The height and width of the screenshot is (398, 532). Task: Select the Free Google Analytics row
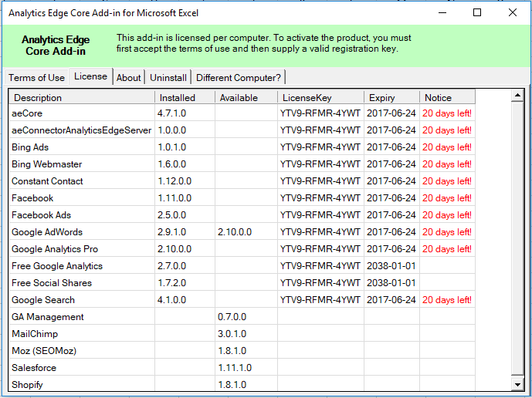click(x=242, y=266)
